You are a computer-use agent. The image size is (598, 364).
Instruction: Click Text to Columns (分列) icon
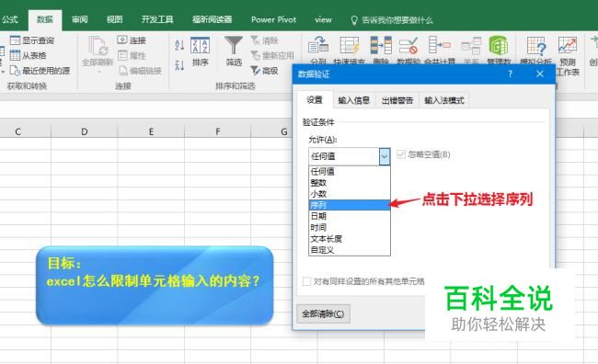pyautogui.click(x=318, y=45)
